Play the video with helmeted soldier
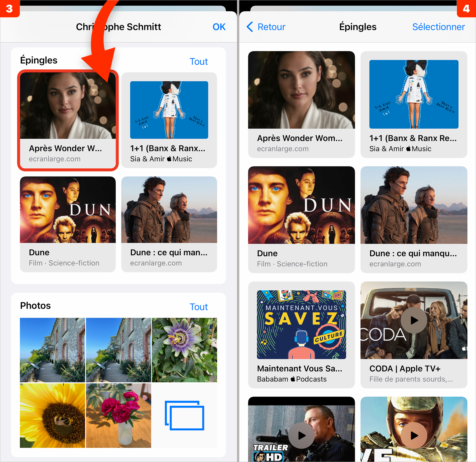 414,435
